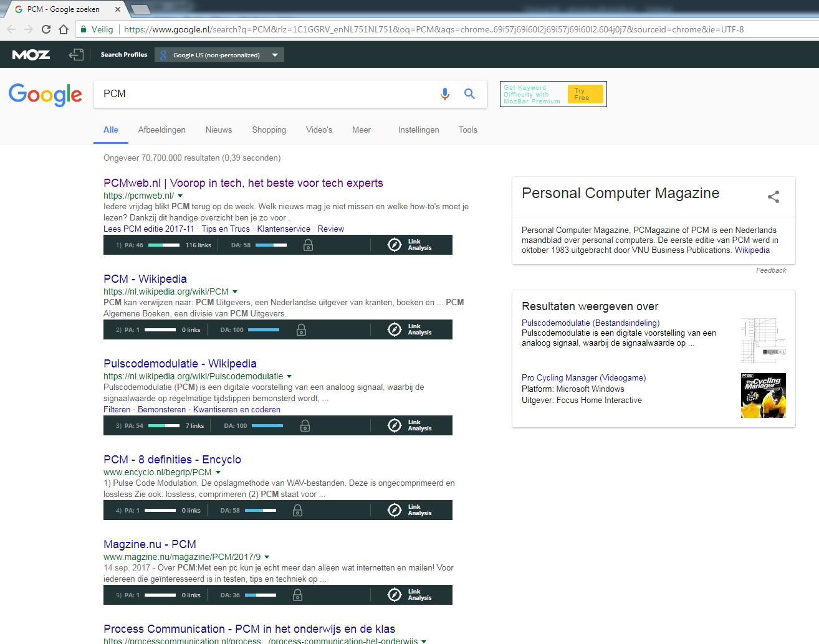Viewport: 819px width, 644px height.
Task: Open the Review sitelink
Action: coord(331,229)
